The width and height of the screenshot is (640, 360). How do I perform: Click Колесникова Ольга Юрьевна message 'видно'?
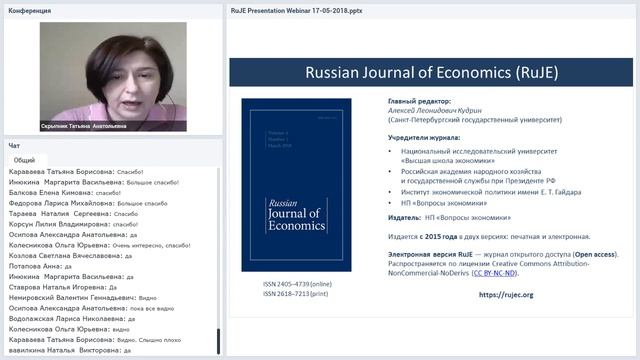click(x=69, y=329)
